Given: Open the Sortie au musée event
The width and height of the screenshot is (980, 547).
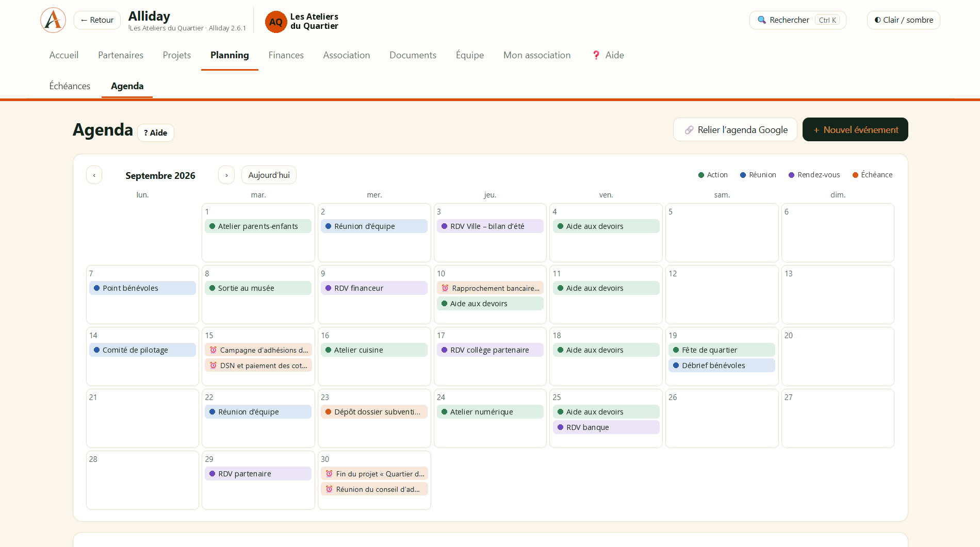Looking at the screenshot, I should point(258,288).
